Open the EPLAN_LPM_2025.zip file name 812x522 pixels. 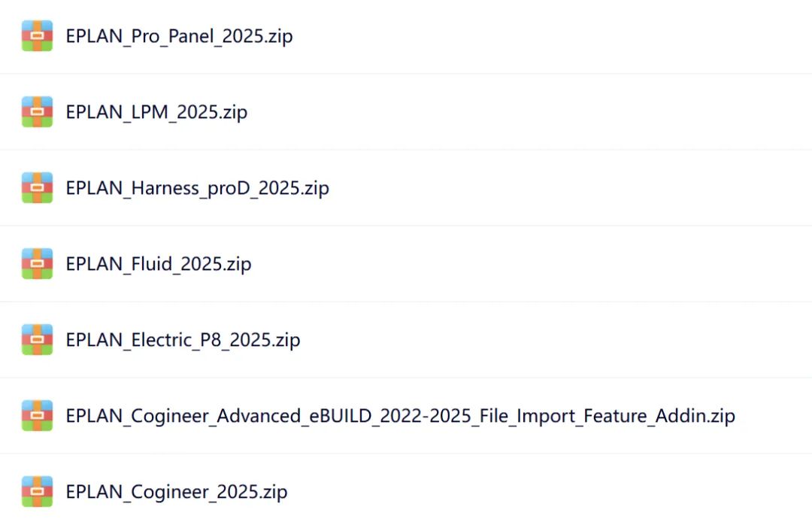tap(156, 112)
